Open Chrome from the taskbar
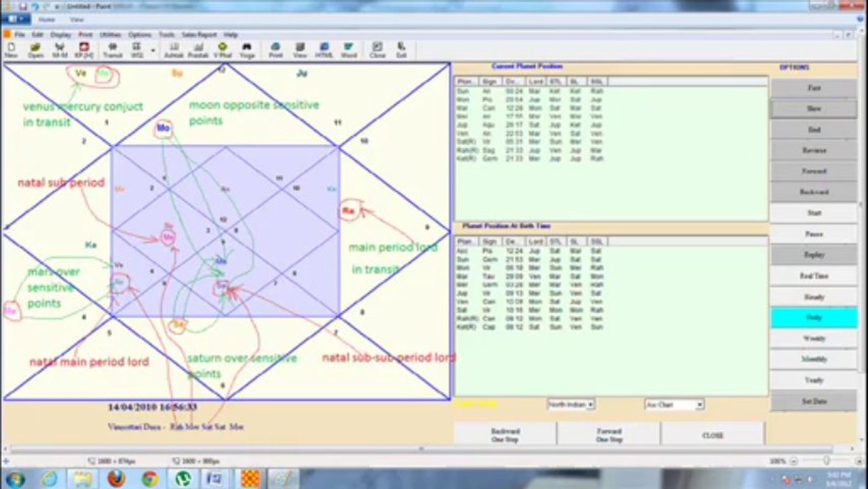This screenshot has width=868, height=489. click(149, 479)
